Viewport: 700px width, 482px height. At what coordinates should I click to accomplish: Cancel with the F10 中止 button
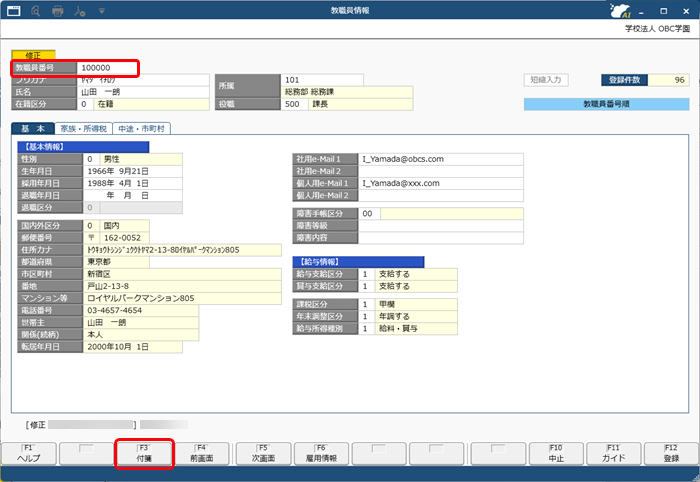point(555,453)
